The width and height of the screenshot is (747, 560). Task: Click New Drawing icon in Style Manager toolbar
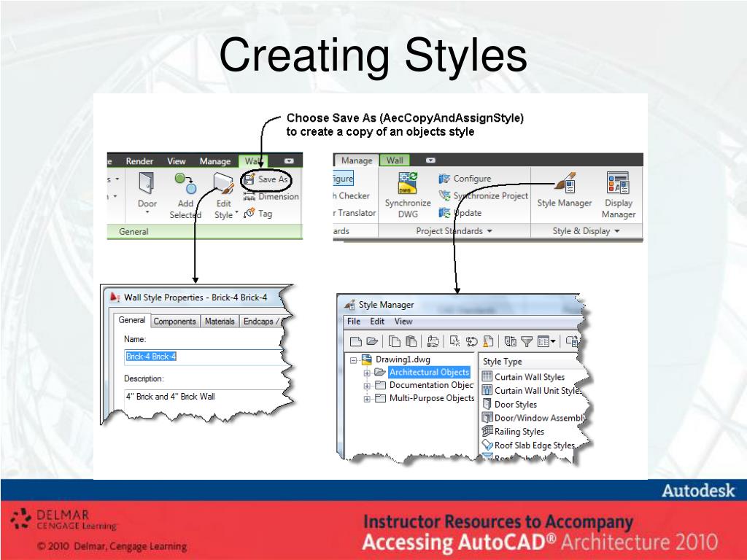tap(355, 341)
